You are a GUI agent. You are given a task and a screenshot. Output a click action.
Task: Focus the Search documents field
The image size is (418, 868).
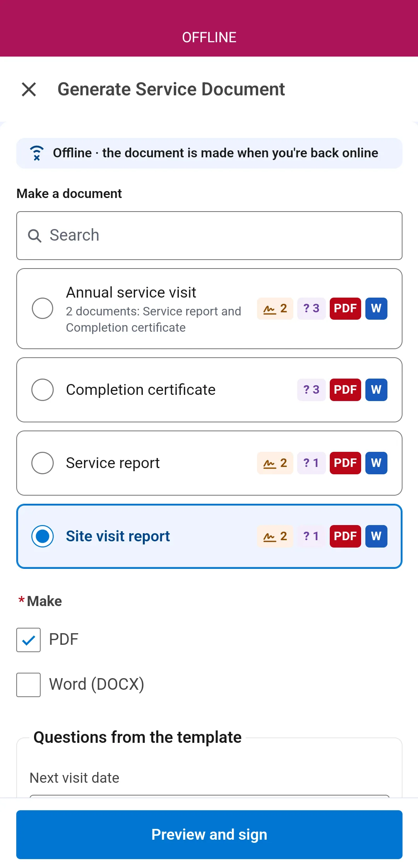pos(209,236)
